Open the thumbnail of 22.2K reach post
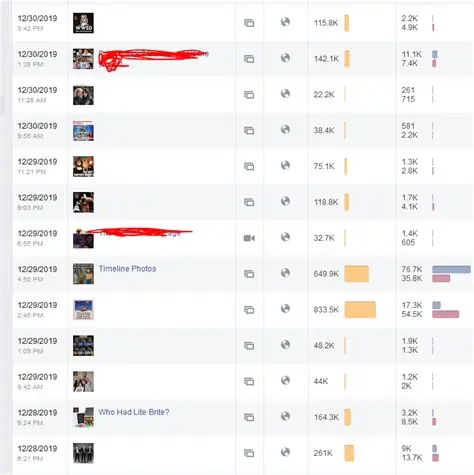 pyautogui.click(x=83, y=95)
